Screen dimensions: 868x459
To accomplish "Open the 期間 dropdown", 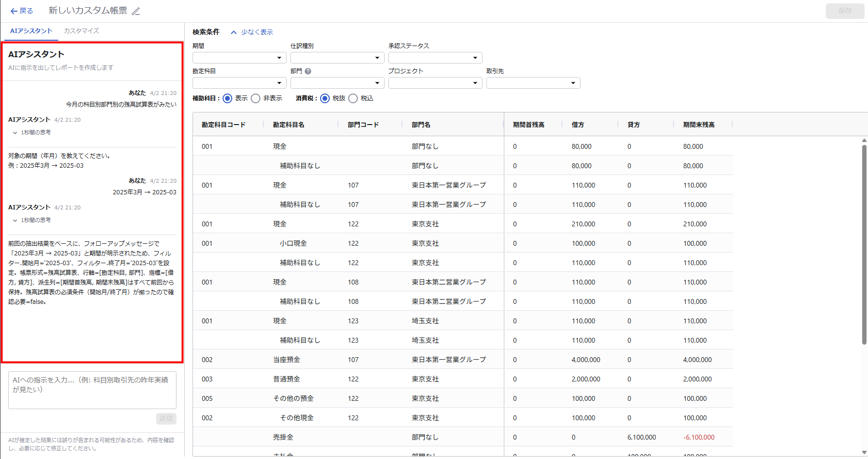I will (239, 58).
